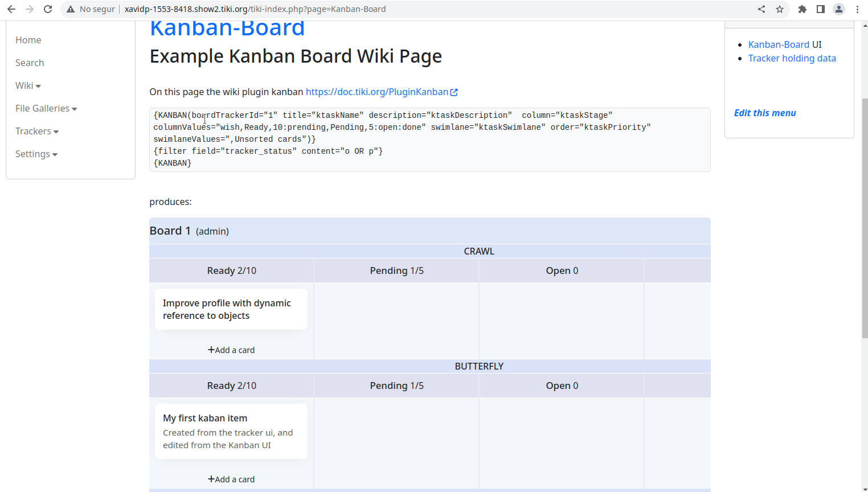Screen dimensions: 868x492
Task: Open the Extensions puzzle icon
Action: 803,9
